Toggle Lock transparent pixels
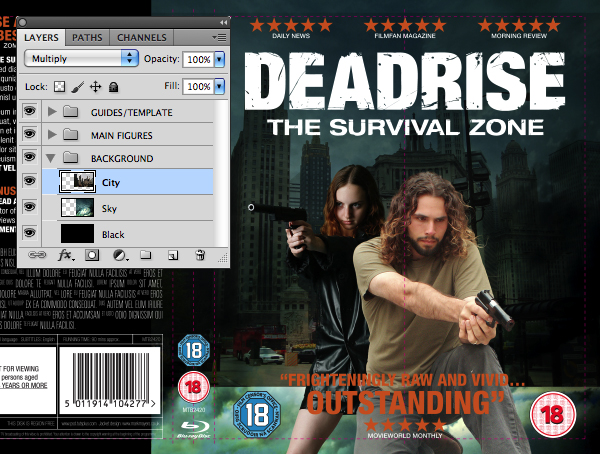This screenshot has width=600, height=454. click(x=59, y=87)
